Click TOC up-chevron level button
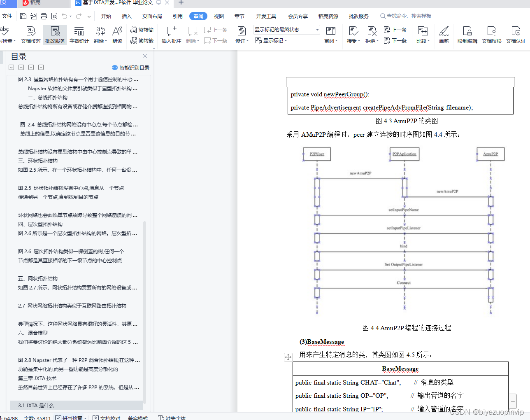Viewport: 530px width, 420px height. (x=21, y=67)
